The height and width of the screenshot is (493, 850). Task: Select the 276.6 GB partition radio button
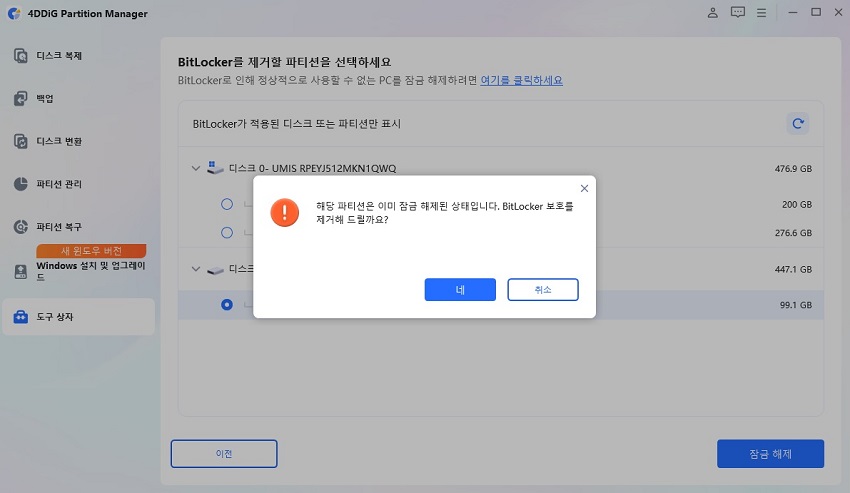(x=227, y=233)
